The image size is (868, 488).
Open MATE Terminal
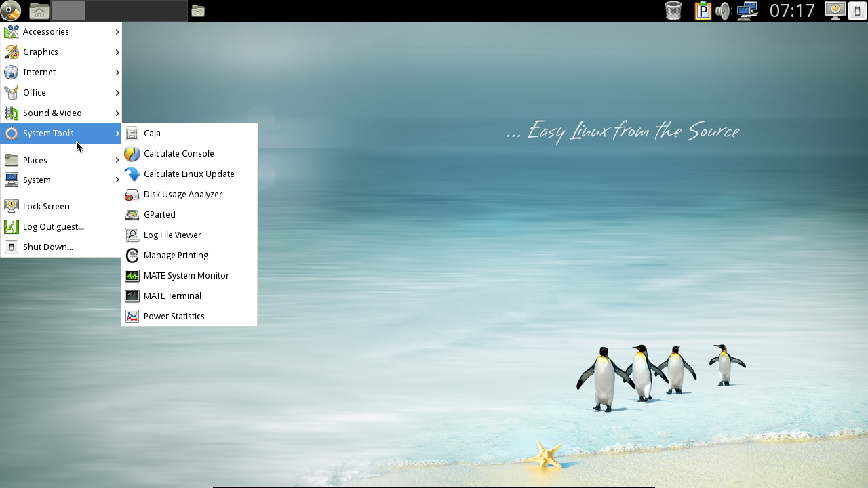pos(189,296)
